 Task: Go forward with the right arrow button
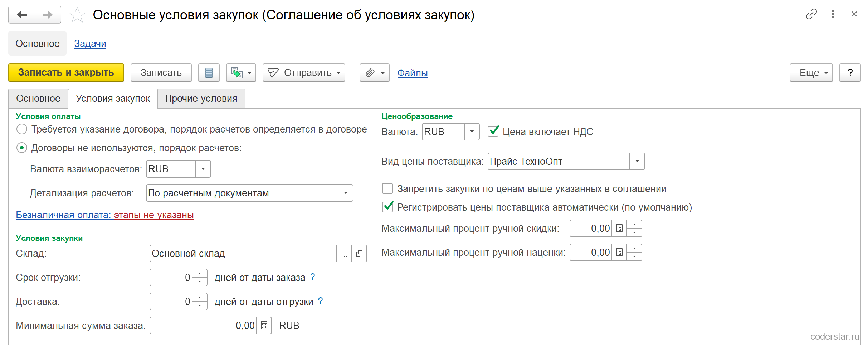(x=48, y=15)
